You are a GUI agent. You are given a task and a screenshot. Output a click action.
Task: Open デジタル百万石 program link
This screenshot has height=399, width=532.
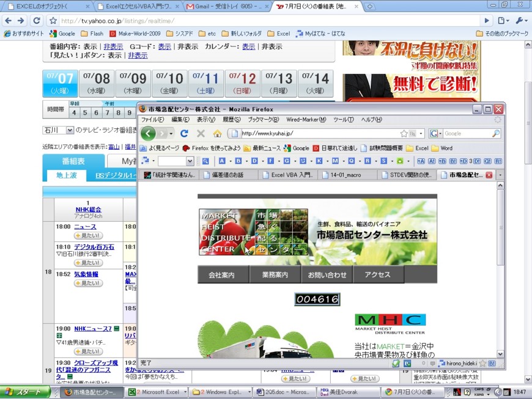(94, 247)
